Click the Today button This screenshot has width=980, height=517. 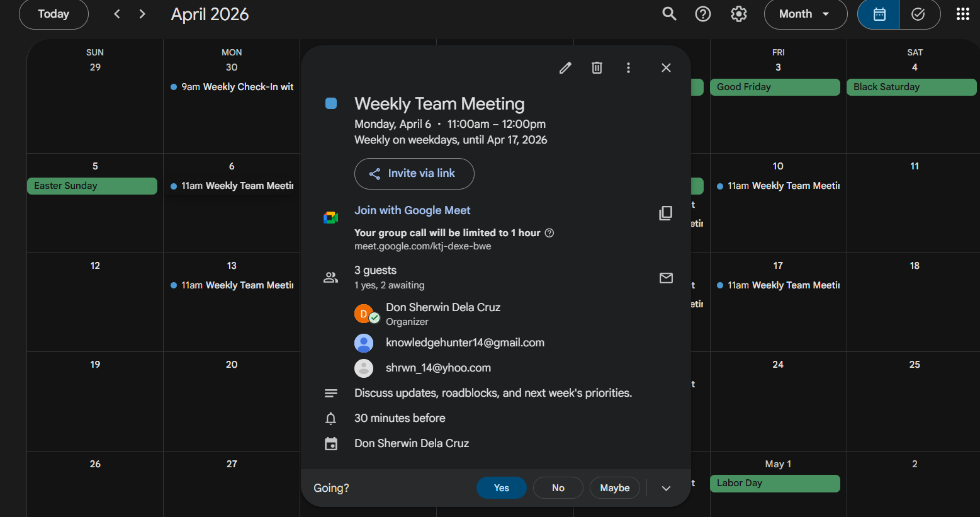pyautogui.click(x=54, y=14)
